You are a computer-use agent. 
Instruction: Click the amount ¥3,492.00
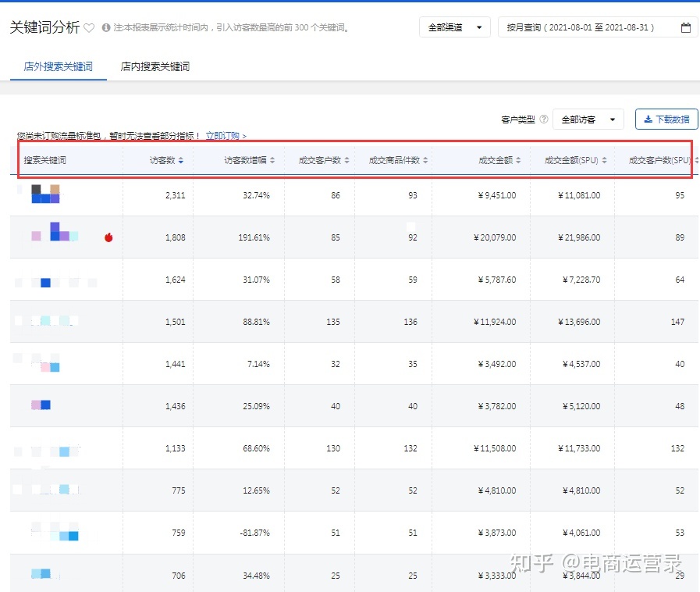click(x=497, y=364)
